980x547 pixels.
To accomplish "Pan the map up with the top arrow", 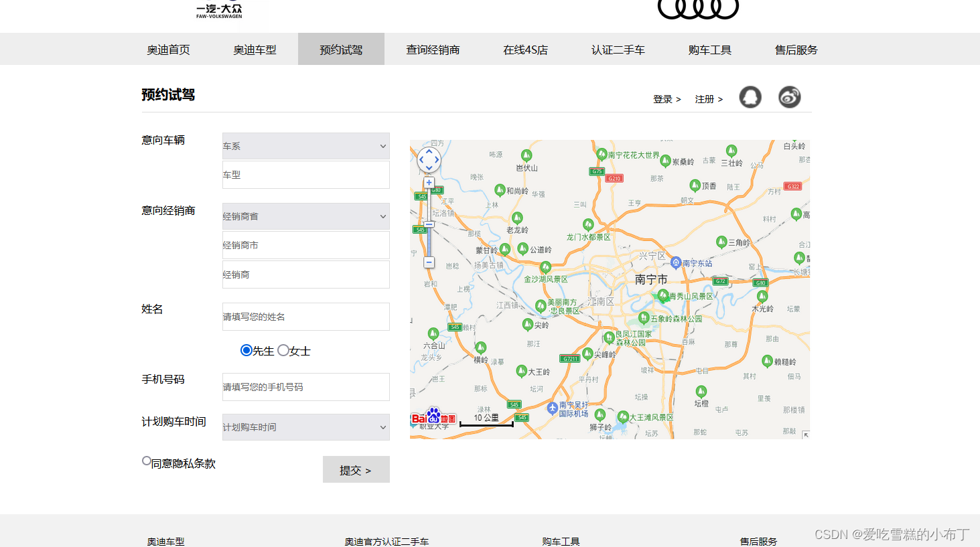I will pos(429,151).
